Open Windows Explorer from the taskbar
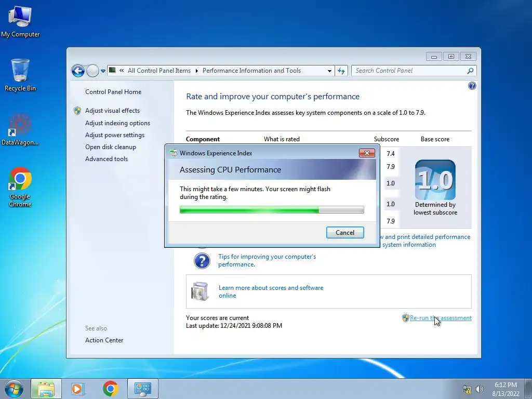 (46, 389)
